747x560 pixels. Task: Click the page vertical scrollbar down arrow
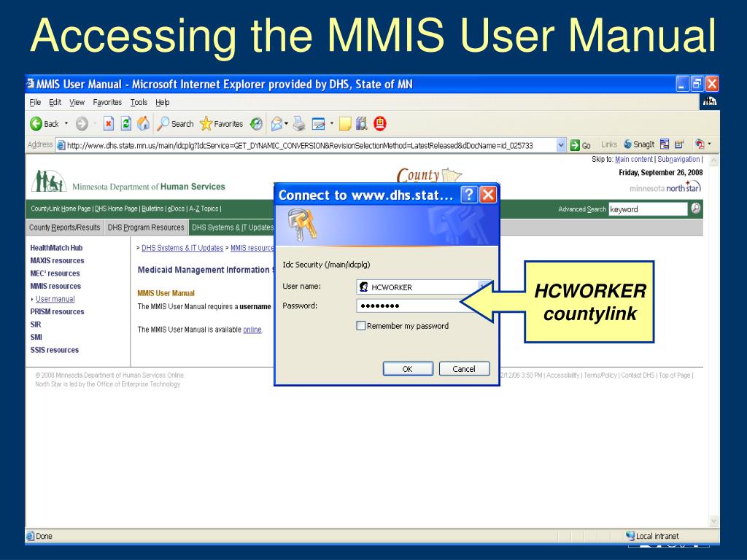pyautogui.click(x=713, y=521)
